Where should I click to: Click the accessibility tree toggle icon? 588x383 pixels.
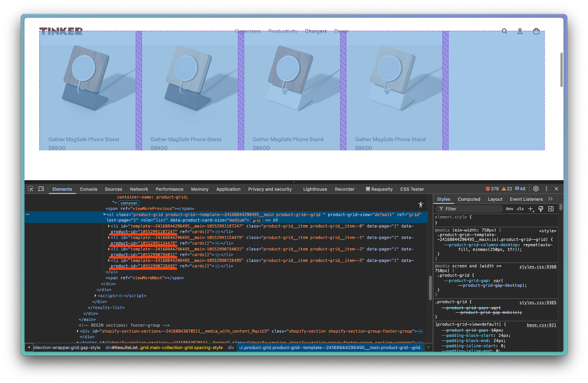point(421,205)
